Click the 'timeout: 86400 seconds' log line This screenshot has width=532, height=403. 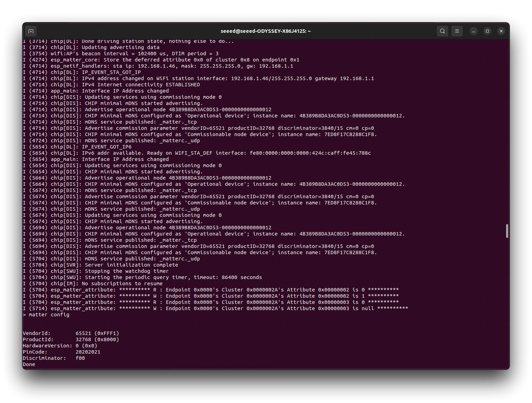click(x=142, y=277)
